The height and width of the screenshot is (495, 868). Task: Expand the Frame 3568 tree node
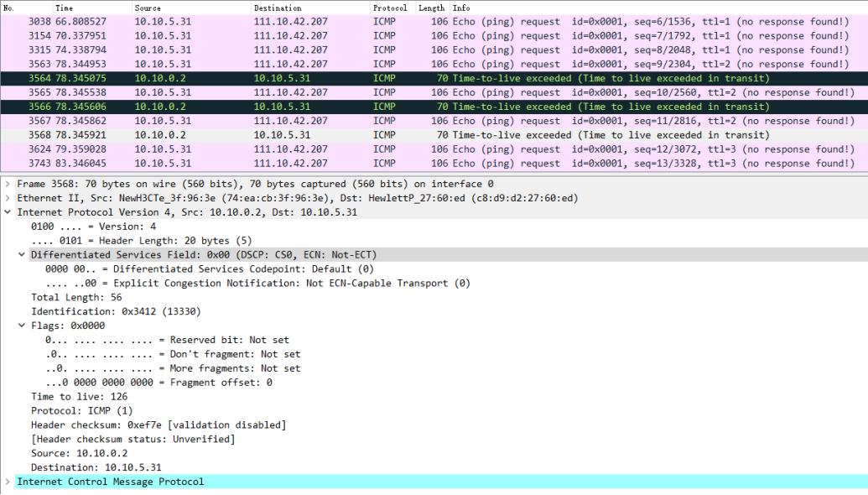pyautogui.click(x=8, y=184)
